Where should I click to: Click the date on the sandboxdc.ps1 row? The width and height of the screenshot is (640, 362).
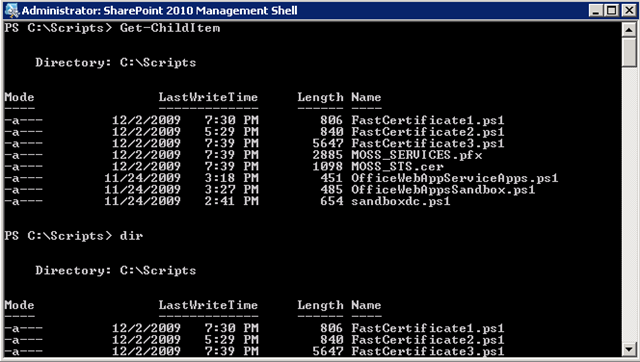click(x=142, y=201)
